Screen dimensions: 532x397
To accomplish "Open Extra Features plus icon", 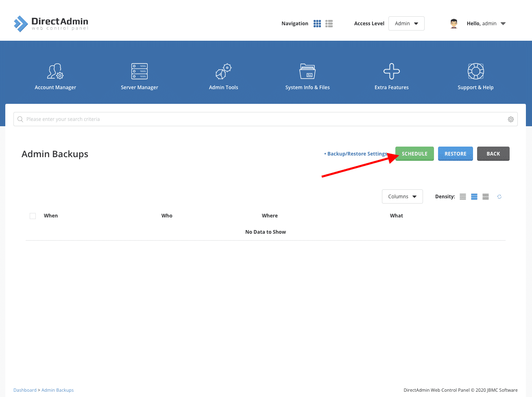I will (391, 72).
